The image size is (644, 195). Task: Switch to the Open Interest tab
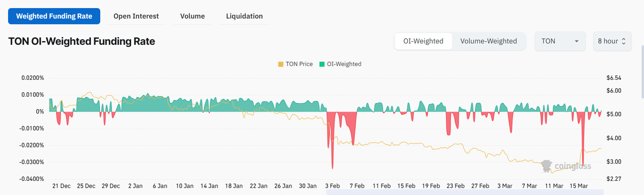[136, 16]
